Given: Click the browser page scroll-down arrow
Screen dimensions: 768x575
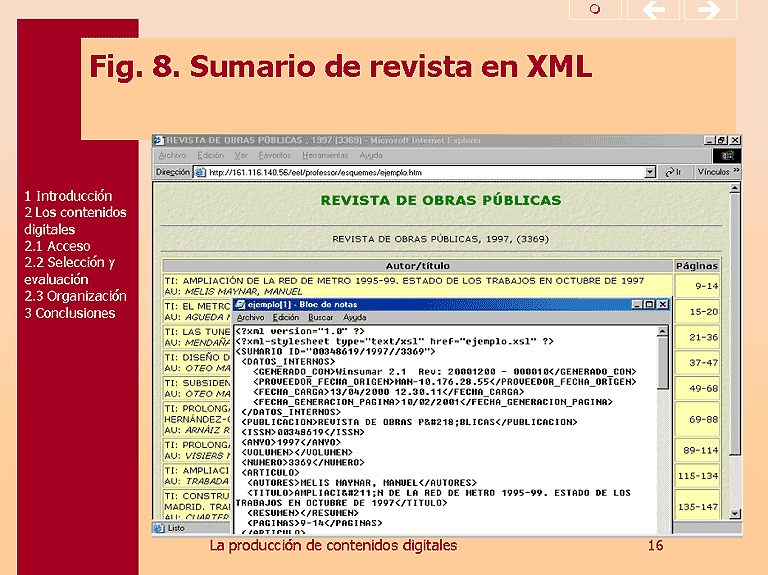Looking at the screenshot, I should (x=735, y=513).
